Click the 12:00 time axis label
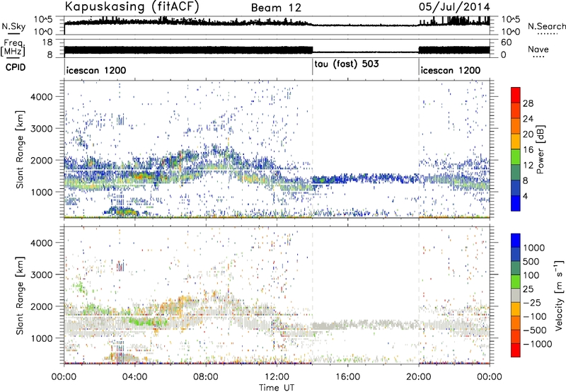Viewport: 566px width, 392px height. tap(277, 377)
